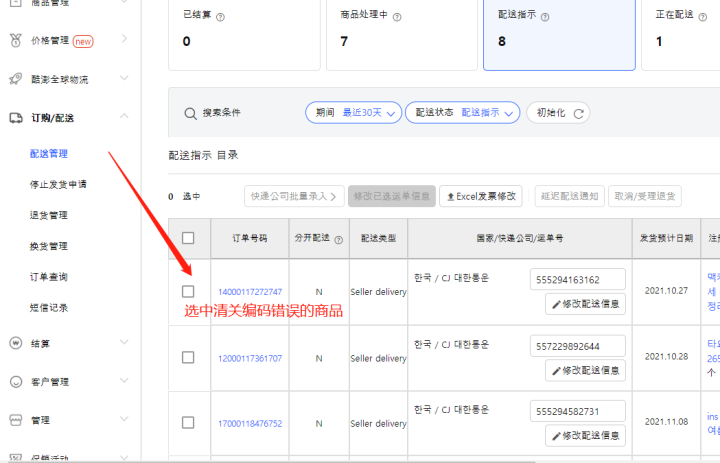Viewport: 720px width, 463px height.
Task: Open the 快递公司批量录入 button arrow
Action: (x=333, y=197)
